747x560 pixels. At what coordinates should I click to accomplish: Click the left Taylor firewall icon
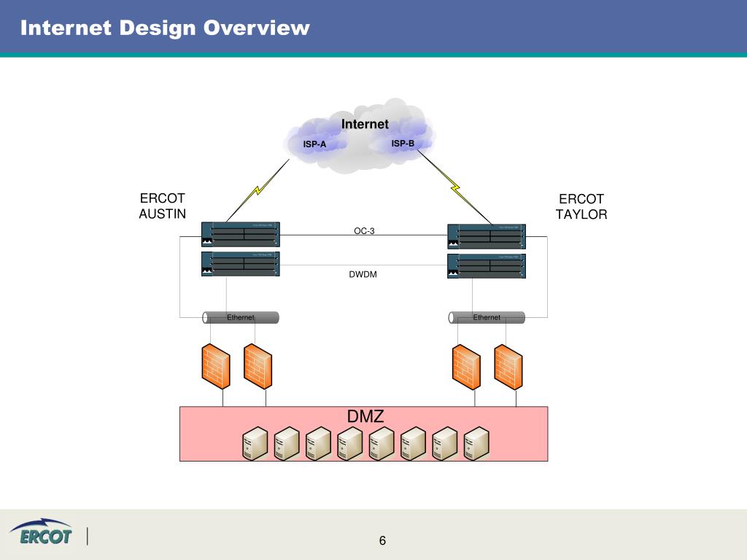tap(466, 367)
